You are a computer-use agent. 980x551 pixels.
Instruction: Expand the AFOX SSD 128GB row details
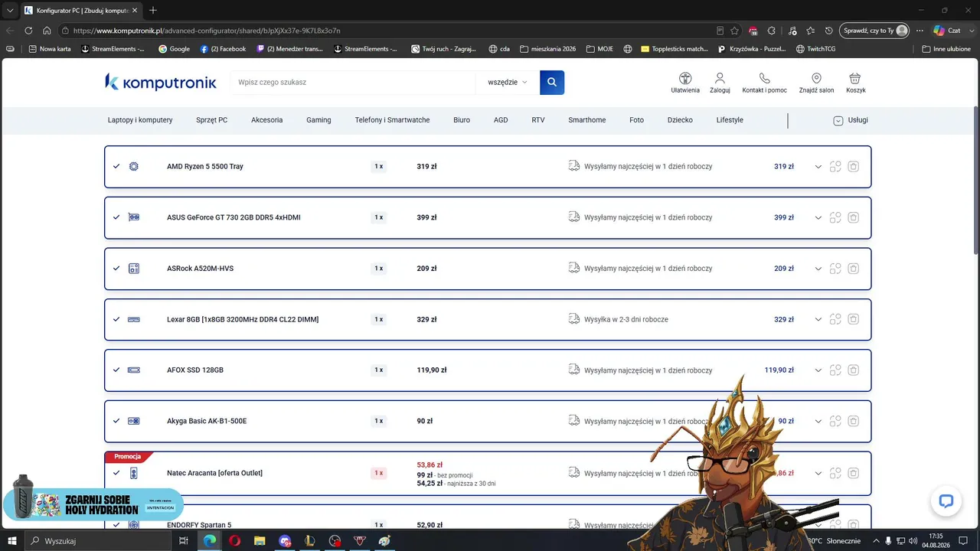[x=818, y=370]
